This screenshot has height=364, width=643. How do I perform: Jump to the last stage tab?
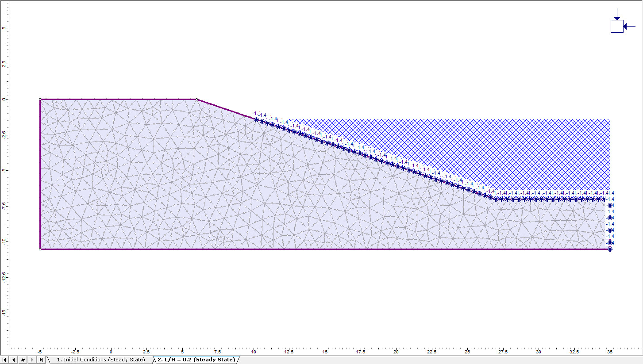42,360
